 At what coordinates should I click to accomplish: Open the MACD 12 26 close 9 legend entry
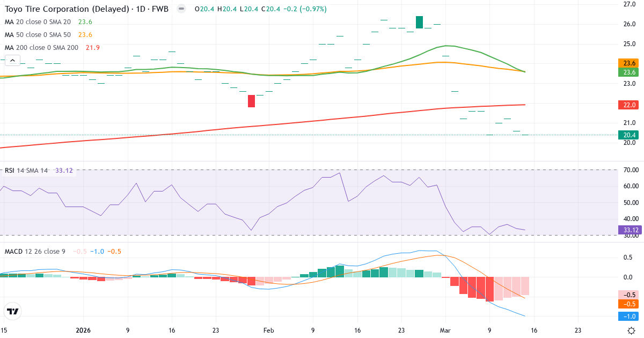click(x=33, y=251)
